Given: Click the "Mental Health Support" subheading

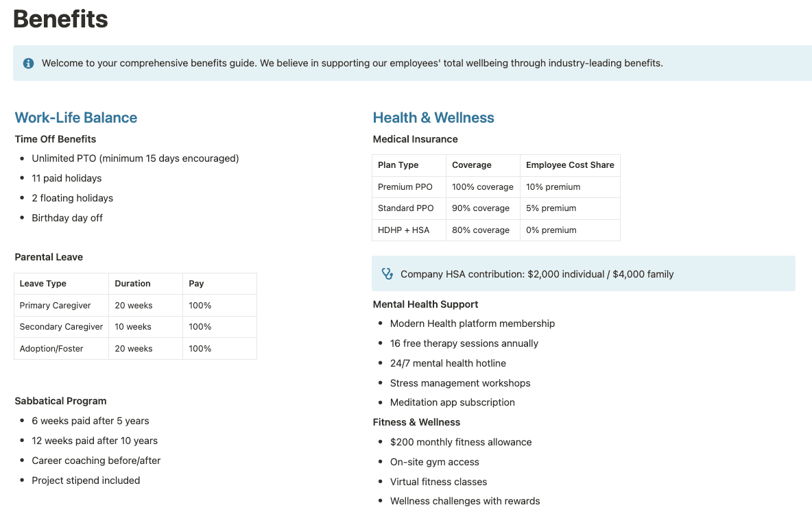Looking at the screenshot, I should click(425, 304).
